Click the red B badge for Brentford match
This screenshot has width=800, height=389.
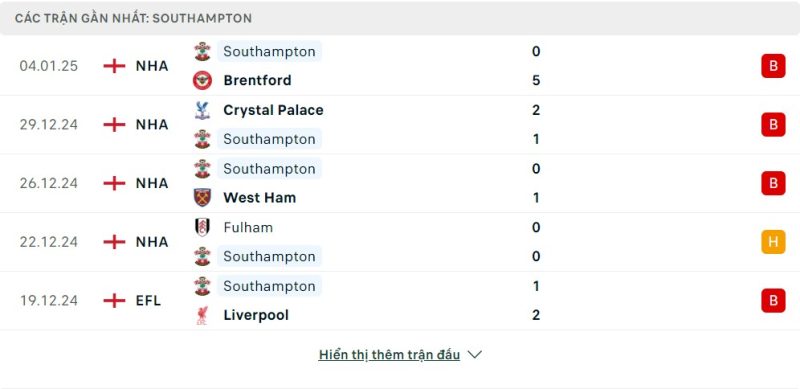click(x=773, y=66)
